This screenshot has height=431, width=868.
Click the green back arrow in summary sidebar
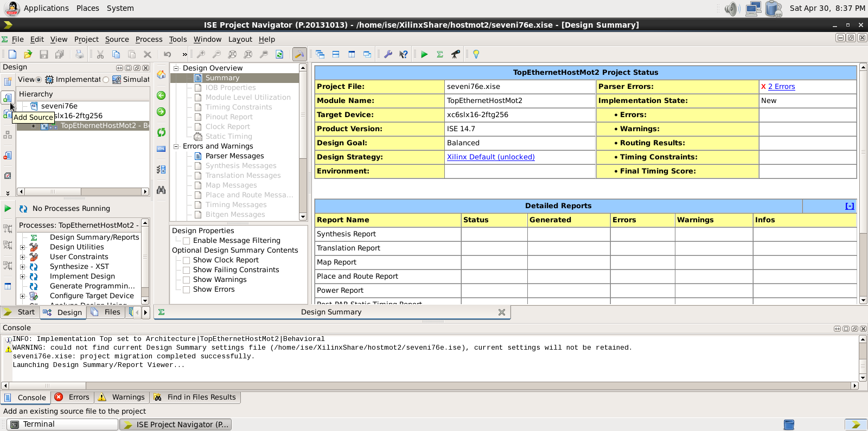[x=161, y=95]
